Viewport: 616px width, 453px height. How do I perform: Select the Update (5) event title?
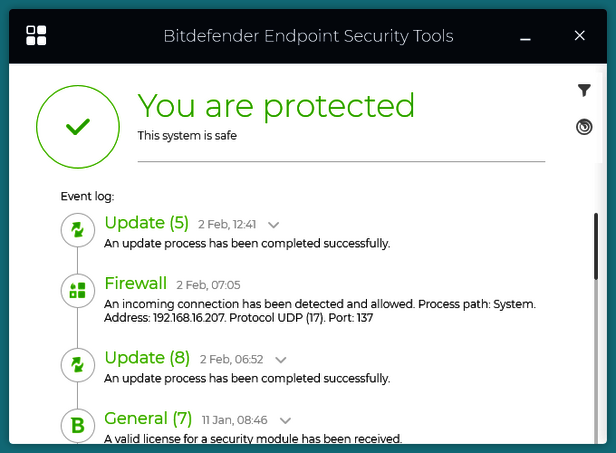[x=146, y=222]
